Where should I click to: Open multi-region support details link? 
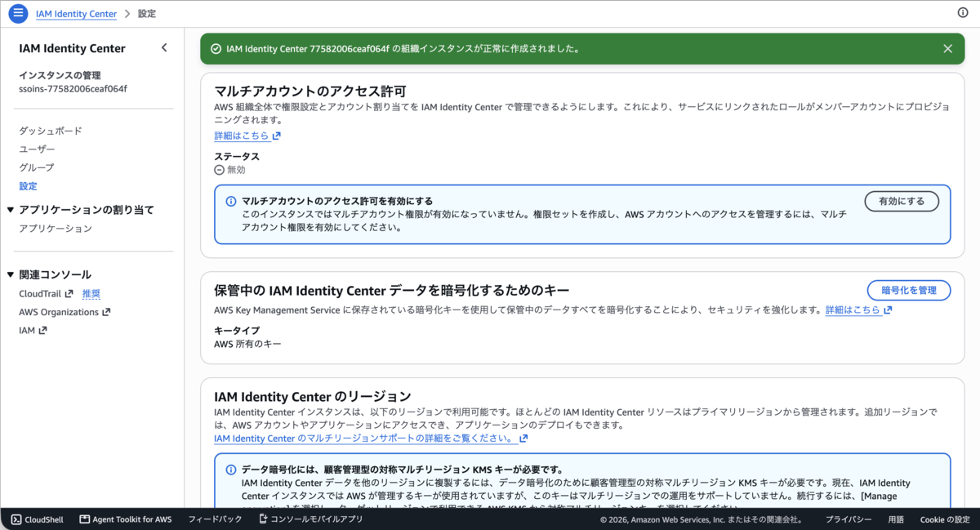point(371,439)
